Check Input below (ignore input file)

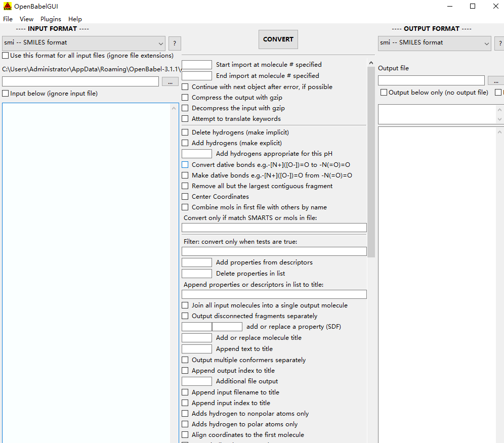pyautogui.click(x=6, y=94)
